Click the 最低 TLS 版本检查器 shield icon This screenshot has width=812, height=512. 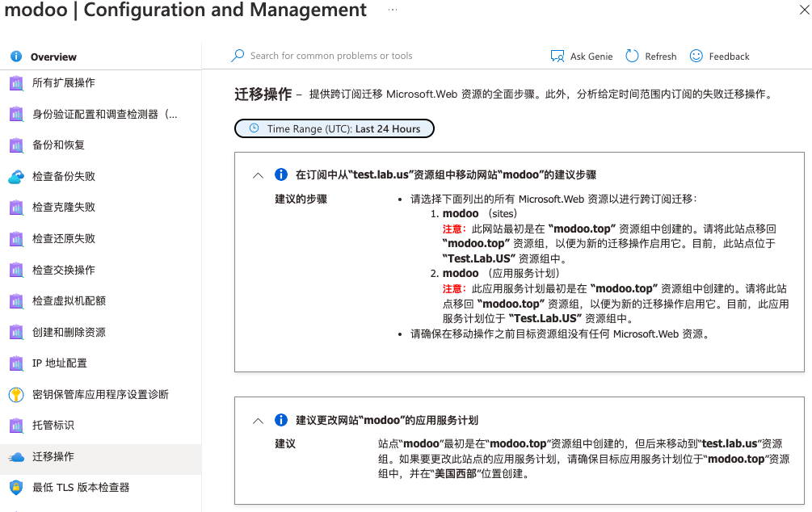point(16,488)
